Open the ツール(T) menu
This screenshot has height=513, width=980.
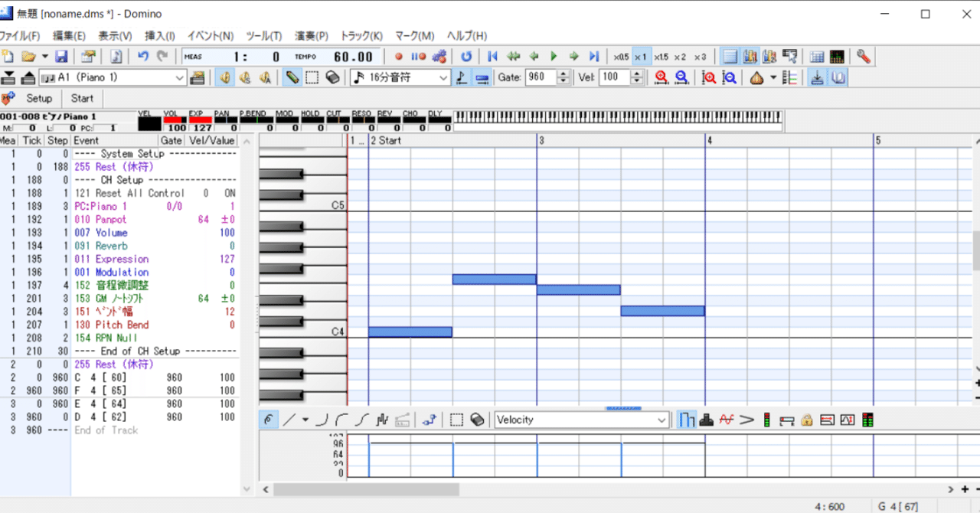point(264,36)
